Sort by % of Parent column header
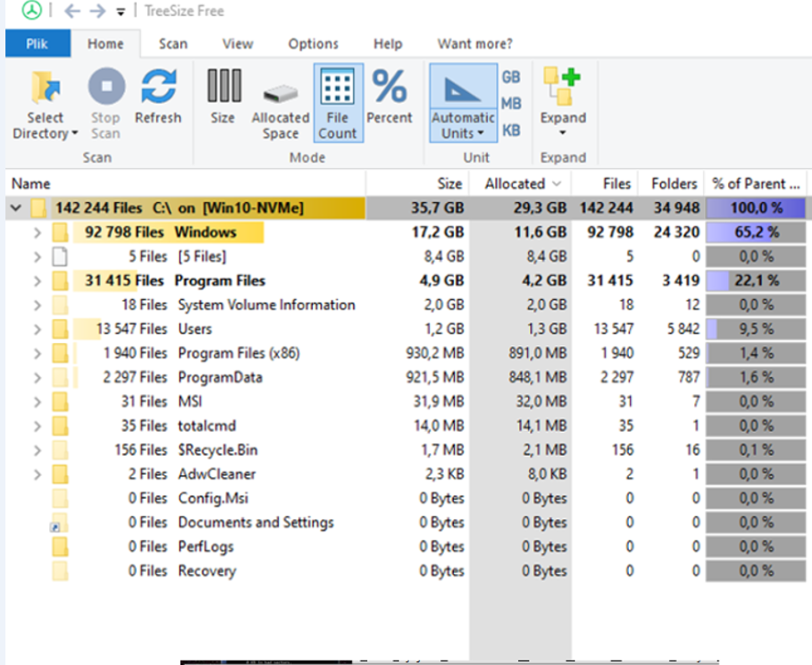This screenshot has width=812, height=665. 756,183
